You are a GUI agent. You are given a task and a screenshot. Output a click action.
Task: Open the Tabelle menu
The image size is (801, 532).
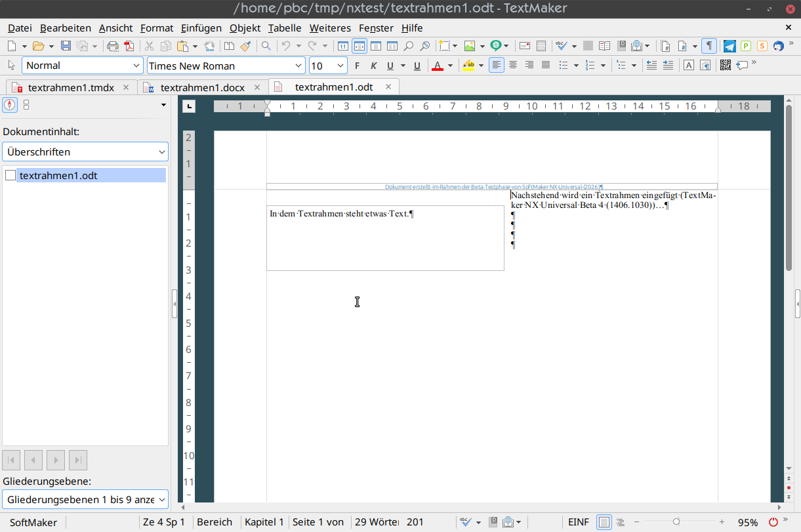(285, 28)
